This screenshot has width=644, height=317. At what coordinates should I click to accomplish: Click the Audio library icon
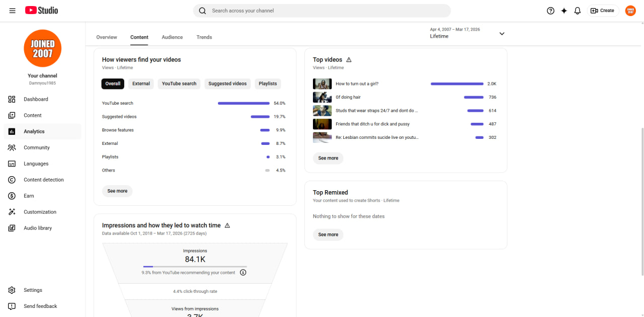coord(12,228)
